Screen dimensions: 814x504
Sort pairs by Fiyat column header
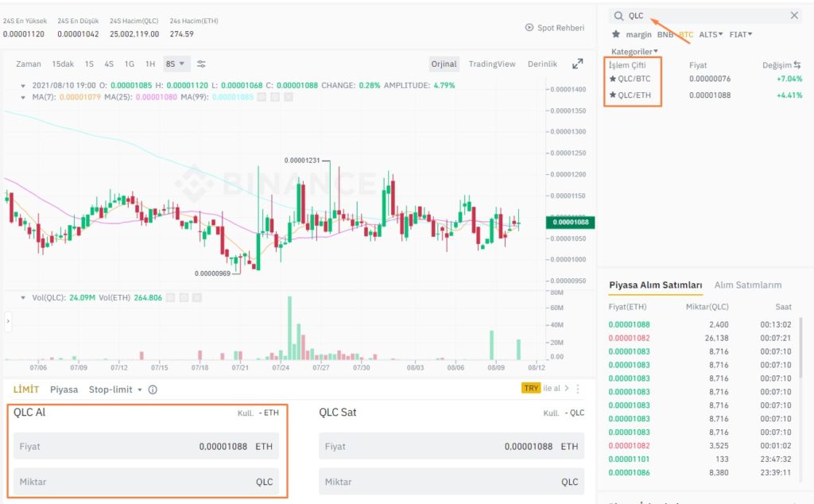click(698, 65)
